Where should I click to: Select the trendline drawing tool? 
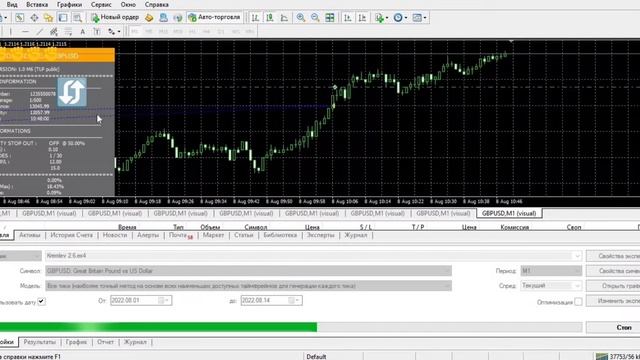pyautogui.click(x=39, y=31)
